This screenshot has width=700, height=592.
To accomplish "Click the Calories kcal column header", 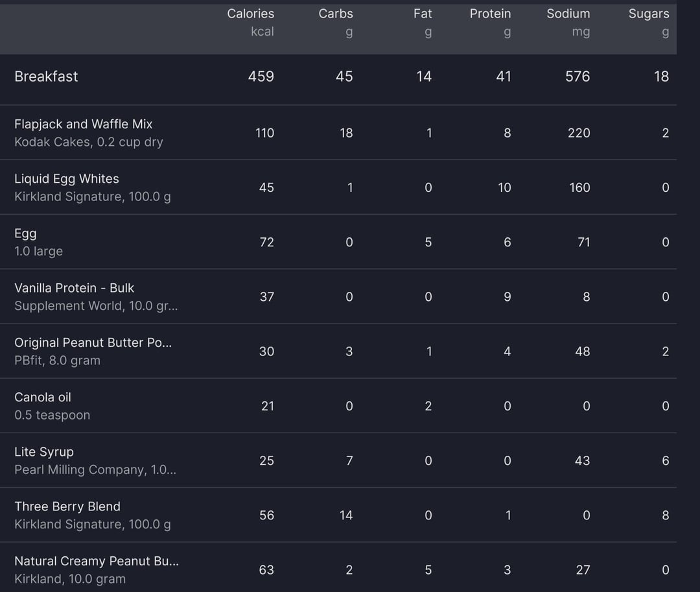I will coord(250,22).
